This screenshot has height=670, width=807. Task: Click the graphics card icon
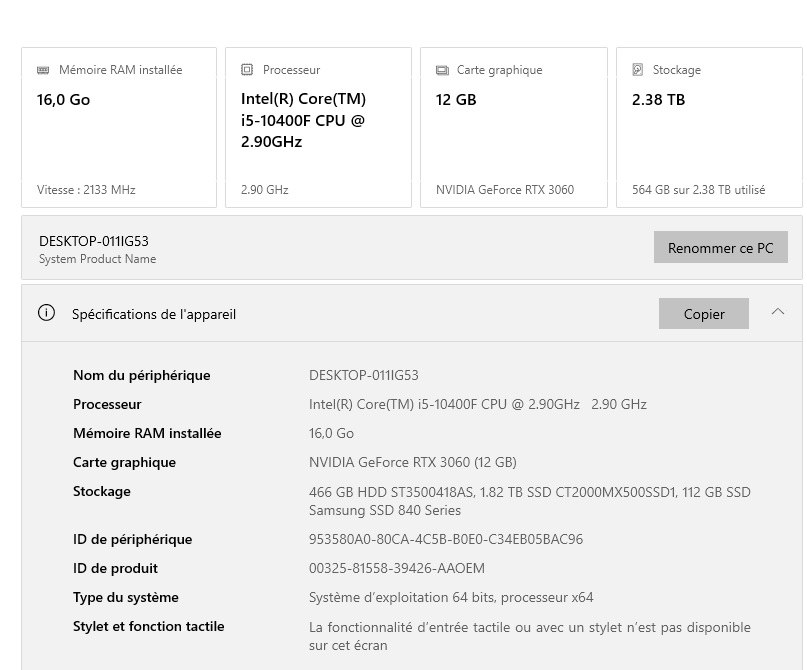[x=442, y=70]
